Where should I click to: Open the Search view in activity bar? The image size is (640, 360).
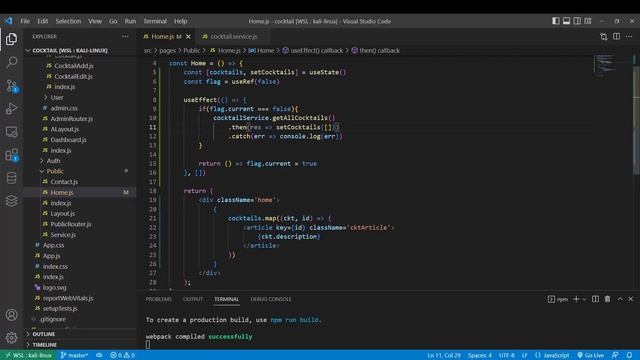(11, 62)
